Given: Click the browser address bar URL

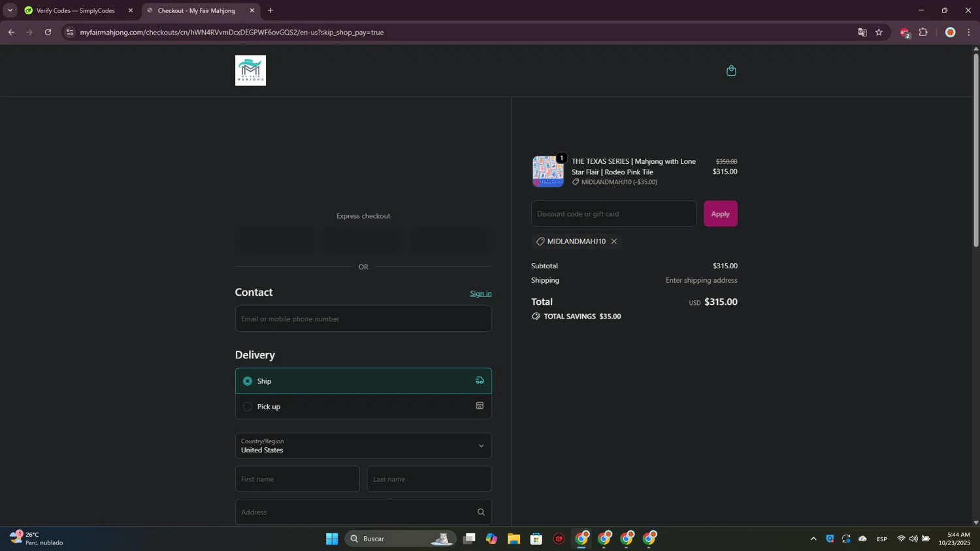Looking at the screenshot, I should click(x=232, y=32).
